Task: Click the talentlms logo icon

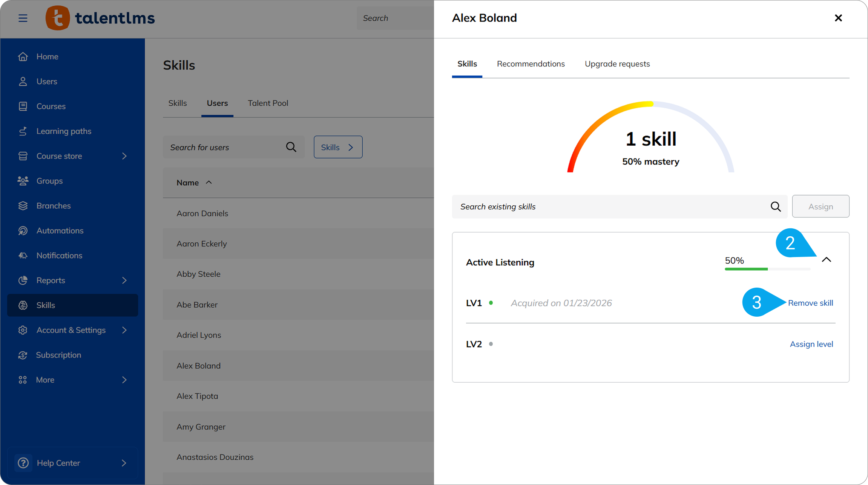Action: point(58,18)
